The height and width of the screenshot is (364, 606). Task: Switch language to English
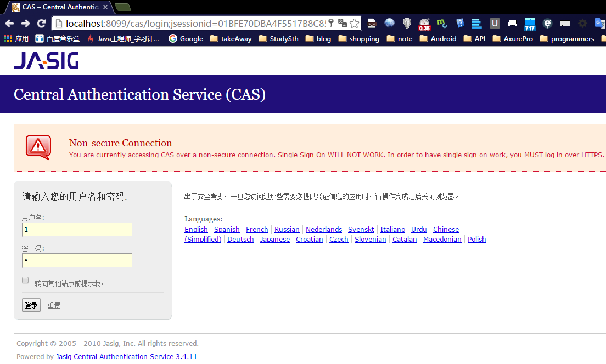click(x=196, y=229)
